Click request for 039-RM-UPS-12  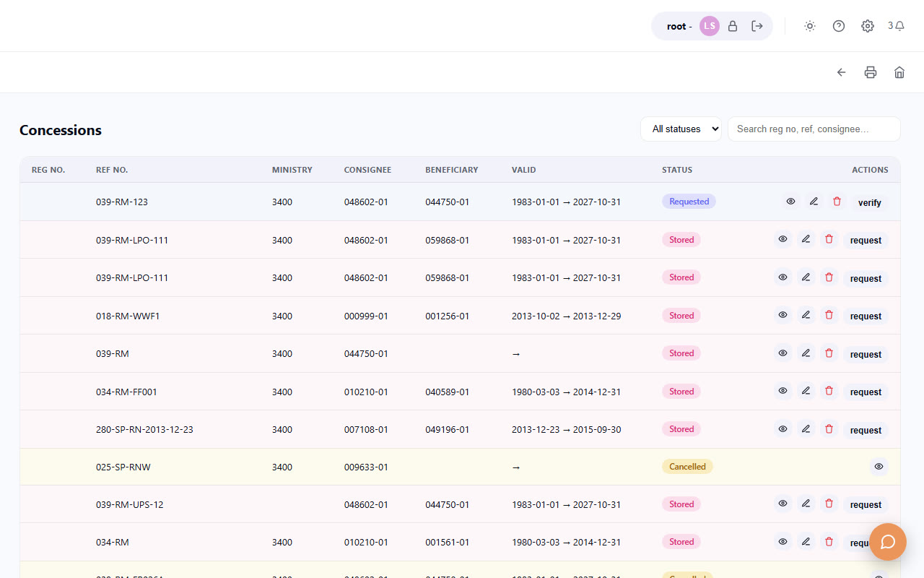866,504
